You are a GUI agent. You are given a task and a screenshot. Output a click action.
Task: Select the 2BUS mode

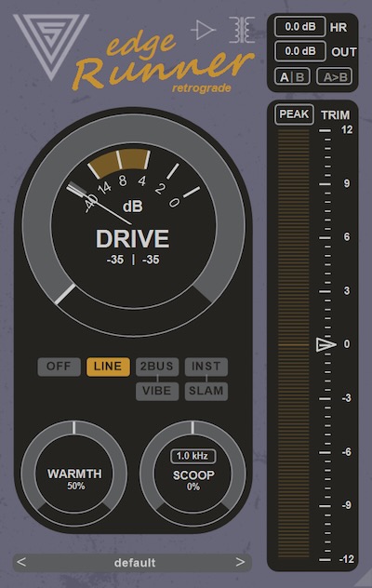pyautogui.click(x=157, y=367)
